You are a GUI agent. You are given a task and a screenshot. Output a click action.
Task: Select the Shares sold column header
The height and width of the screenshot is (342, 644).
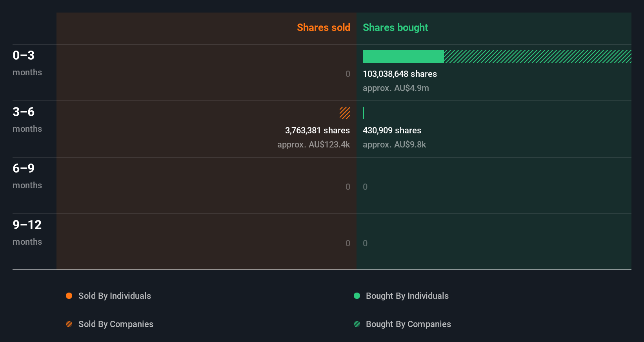coord(323,27)
